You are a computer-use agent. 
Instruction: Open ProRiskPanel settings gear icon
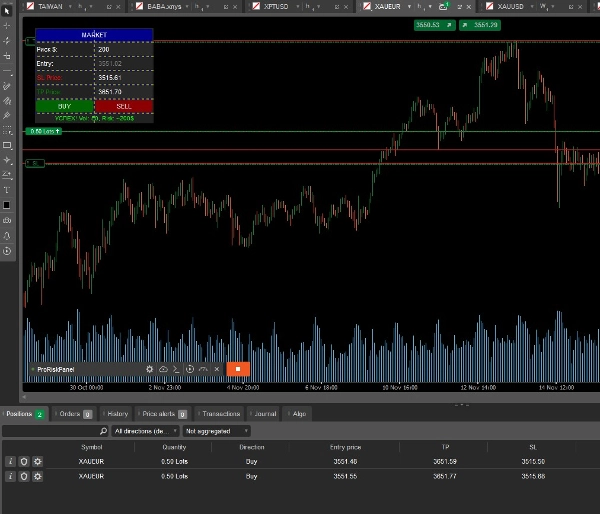(150, 369)
